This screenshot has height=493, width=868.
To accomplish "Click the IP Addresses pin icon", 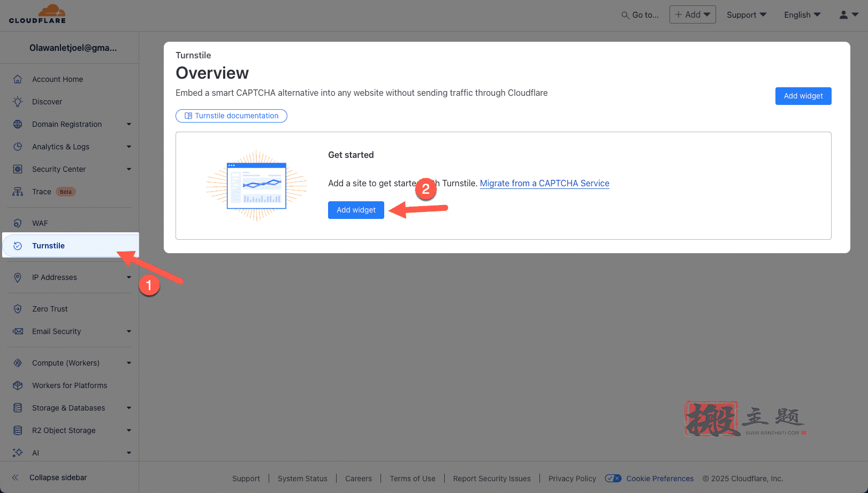I will point(18,277).
